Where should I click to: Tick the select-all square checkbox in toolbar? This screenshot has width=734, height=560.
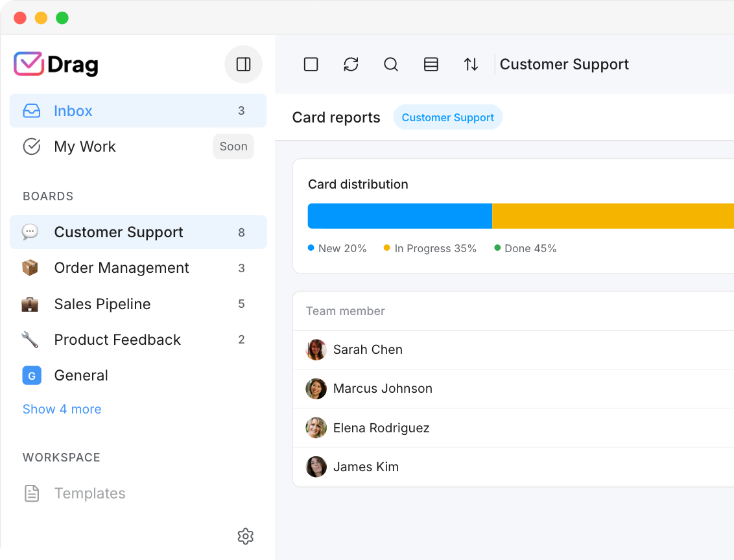pos(311,64)
